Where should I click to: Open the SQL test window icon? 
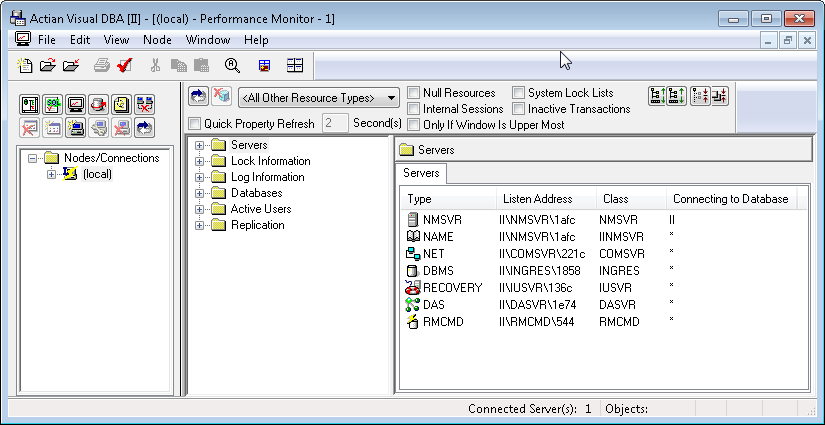[52, 104]
